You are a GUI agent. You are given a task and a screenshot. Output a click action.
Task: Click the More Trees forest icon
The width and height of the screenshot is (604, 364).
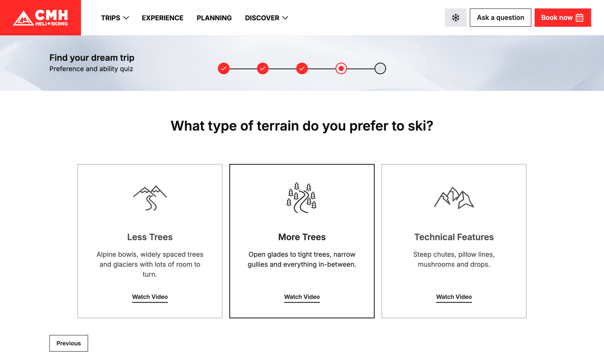(x=302, y=198)
